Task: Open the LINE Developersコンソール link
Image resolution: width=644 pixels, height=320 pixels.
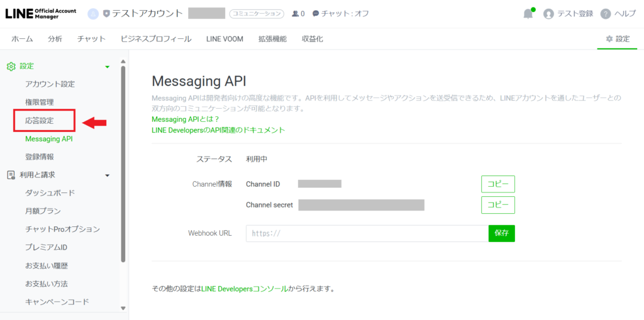Action: 244,289
